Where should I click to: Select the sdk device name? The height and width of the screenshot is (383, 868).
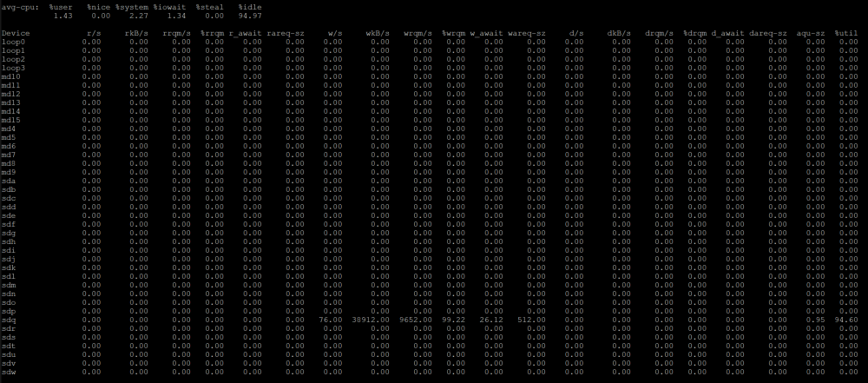point(9,267)
